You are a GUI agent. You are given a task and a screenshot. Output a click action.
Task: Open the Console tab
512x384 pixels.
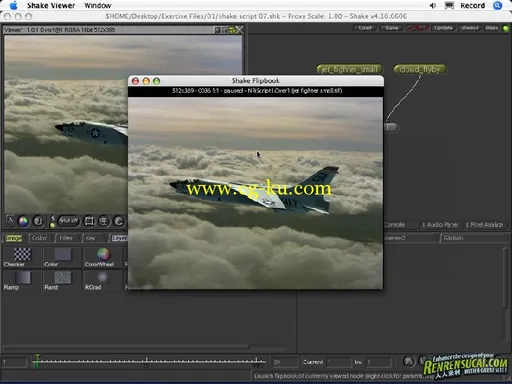coord(394,225)
